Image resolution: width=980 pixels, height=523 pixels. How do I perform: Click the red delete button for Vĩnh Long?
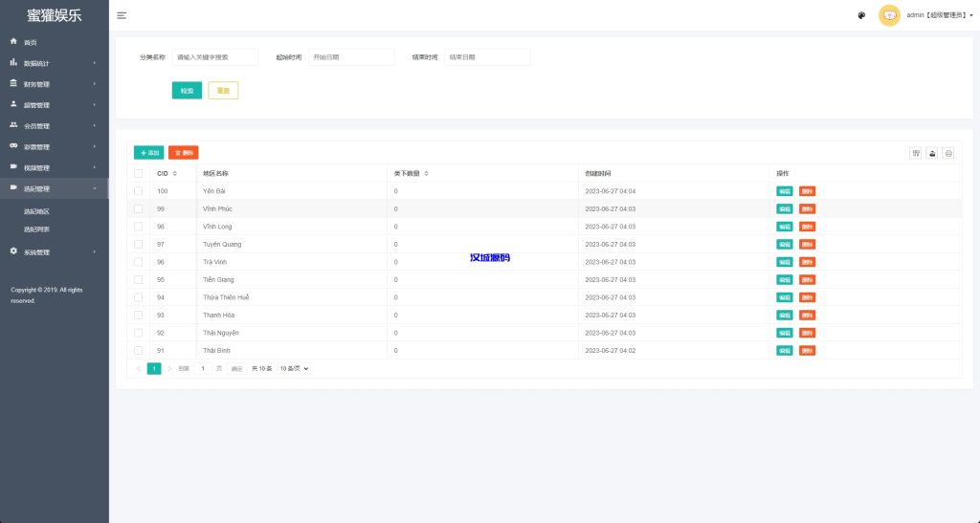(x=807, y=227)
